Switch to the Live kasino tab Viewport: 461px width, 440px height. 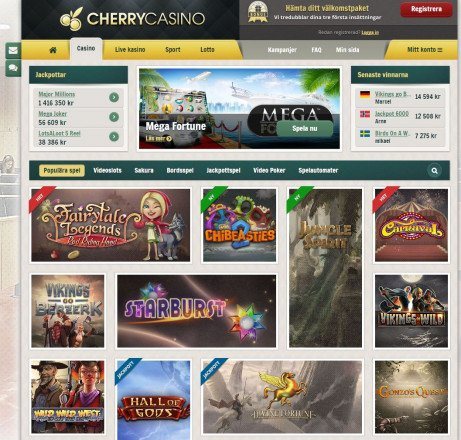(130, 50)
